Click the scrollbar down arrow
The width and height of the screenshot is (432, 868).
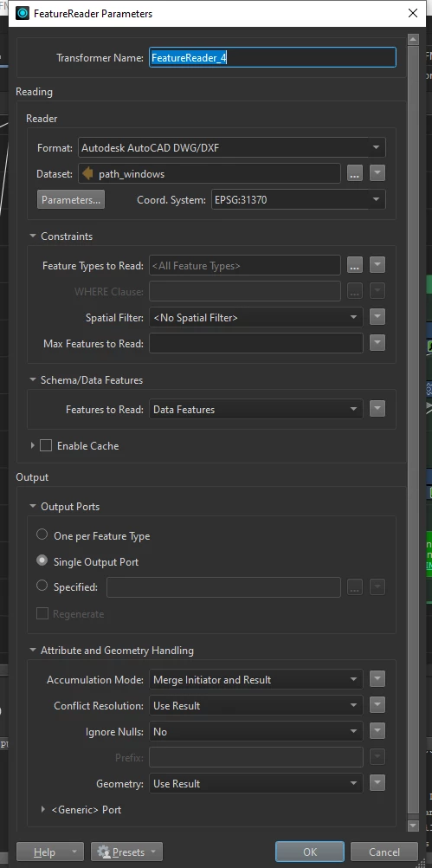coord(413,826)
